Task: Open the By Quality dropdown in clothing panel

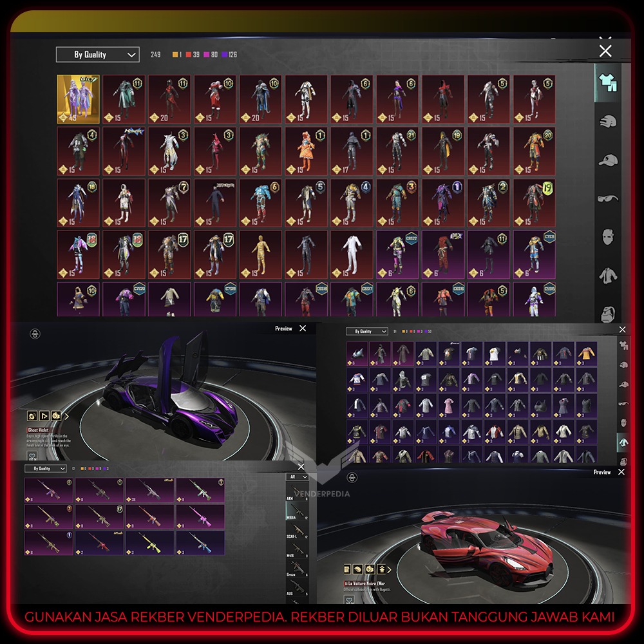Action: tap(367, 331)
